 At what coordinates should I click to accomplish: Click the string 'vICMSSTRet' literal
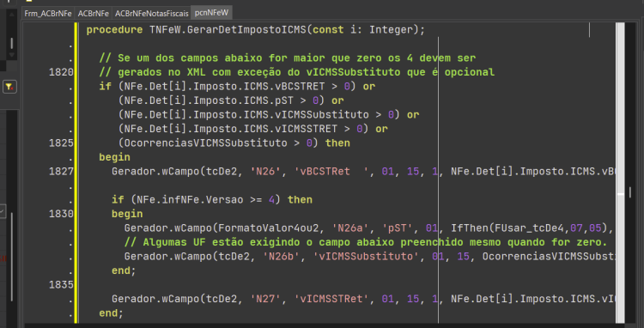[331, 299]
